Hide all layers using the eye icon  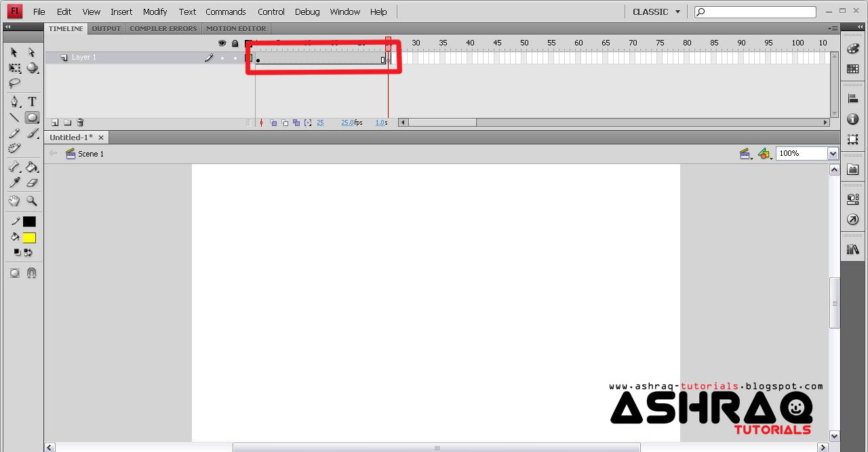point(222,43)
